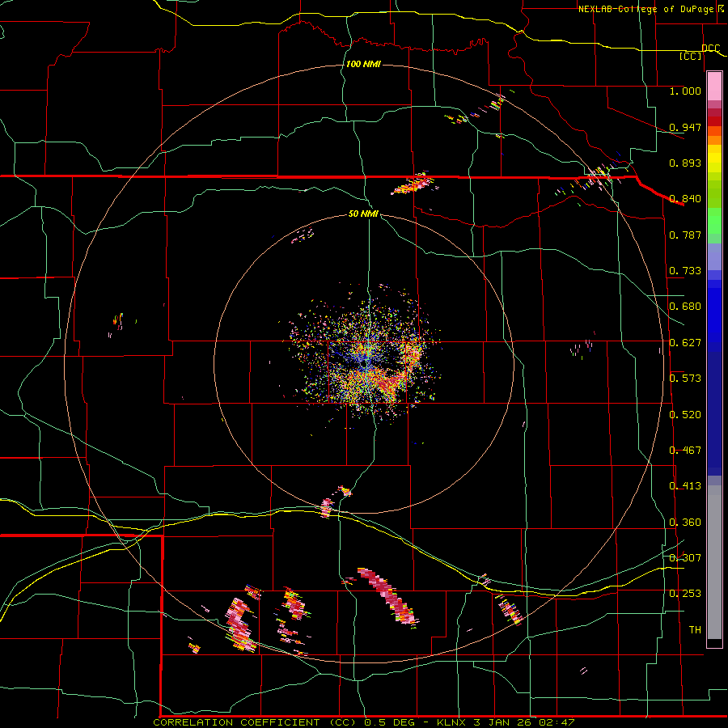The image size is (728, 728).
Task: Click the TH threshold label on legend
Action: coord(695,630)
